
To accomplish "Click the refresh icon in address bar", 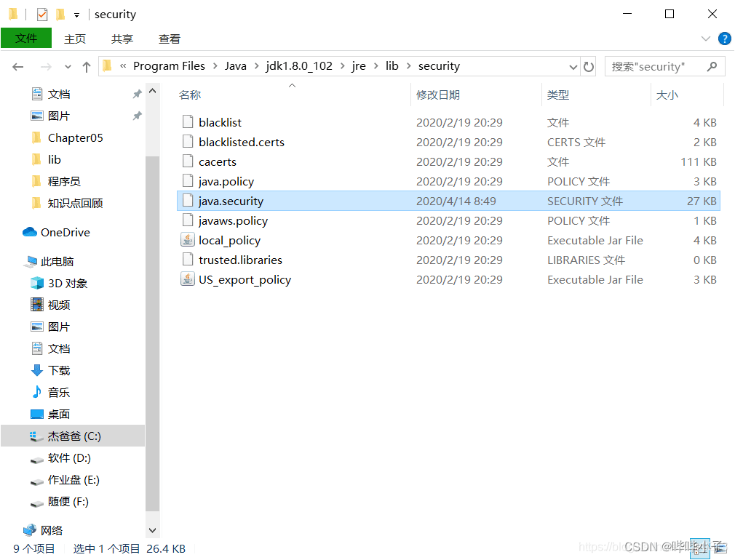I will pyautogui.click(x=589, y=66).
